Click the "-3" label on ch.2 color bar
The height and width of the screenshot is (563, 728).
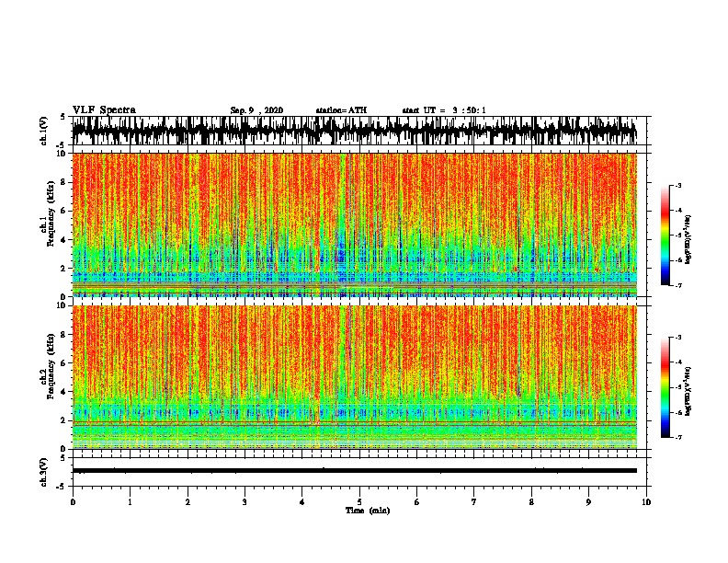678,338
